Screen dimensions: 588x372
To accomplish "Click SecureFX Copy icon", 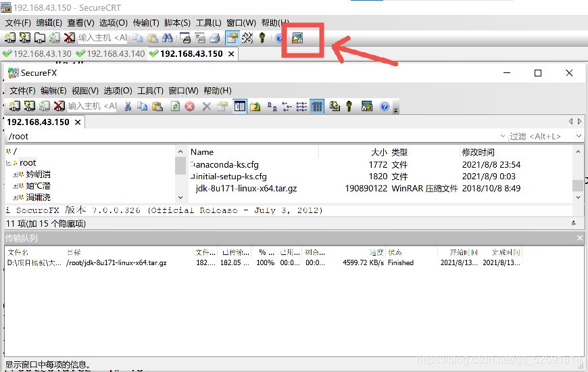I will (142, 107).
